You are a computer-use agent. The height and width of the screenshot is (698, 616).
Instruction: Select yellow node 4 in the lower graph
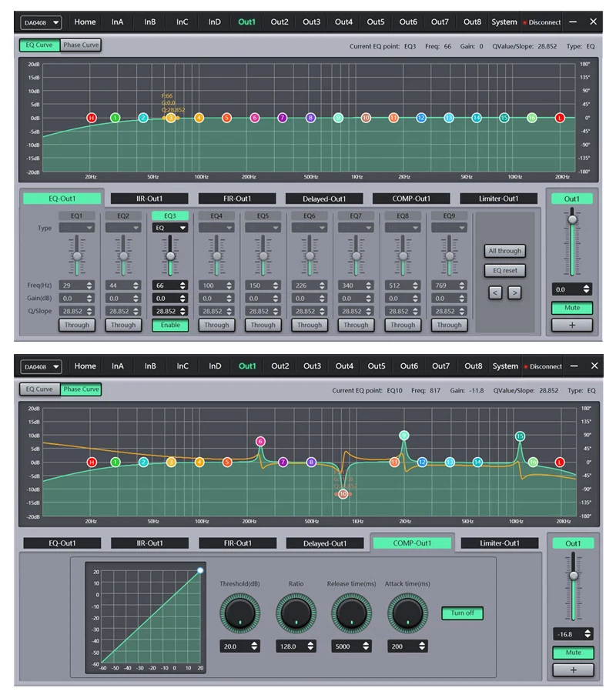click(199, 462)
